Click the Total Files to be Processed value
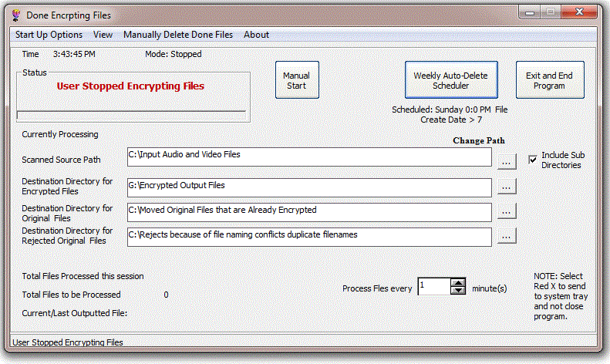This screenshot has height=364, width=610. point(166,295)
